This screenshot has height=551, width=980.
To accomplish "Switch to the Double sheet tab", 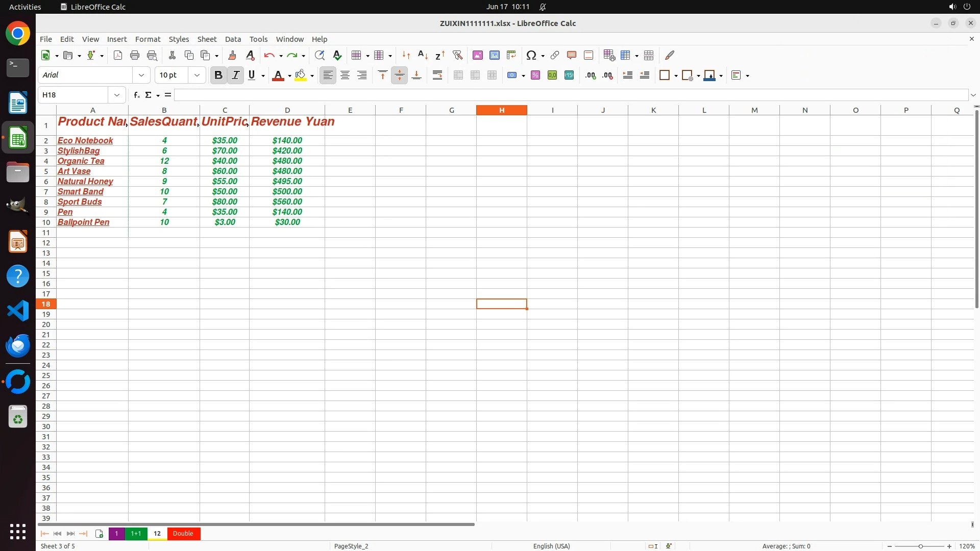I will coord(183,534).
